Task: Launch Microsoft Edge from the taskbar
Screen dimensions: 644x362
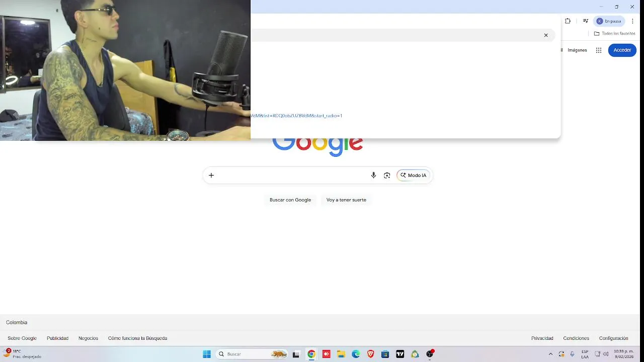Action: coord(356,354)
